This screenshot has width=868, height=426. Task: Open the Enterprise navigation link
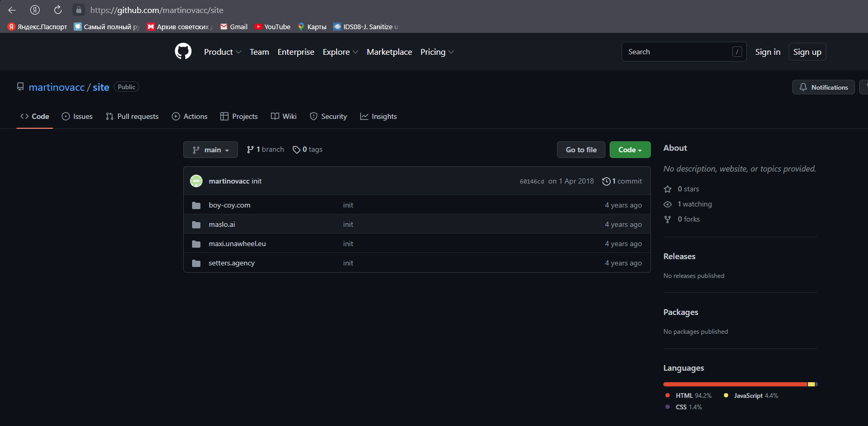click(296, 52)
